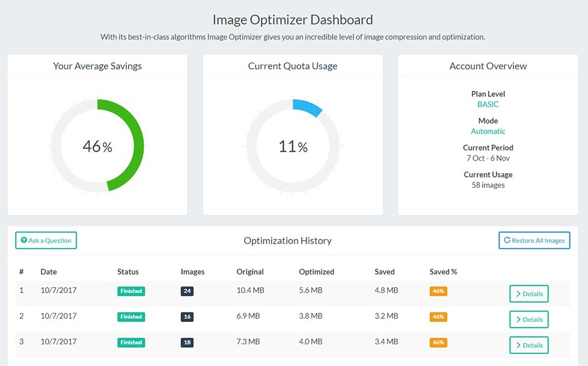The height and width of the screenshot is (366, 588).
Task: Click the Optimized column header
Action: click(316, 271)
